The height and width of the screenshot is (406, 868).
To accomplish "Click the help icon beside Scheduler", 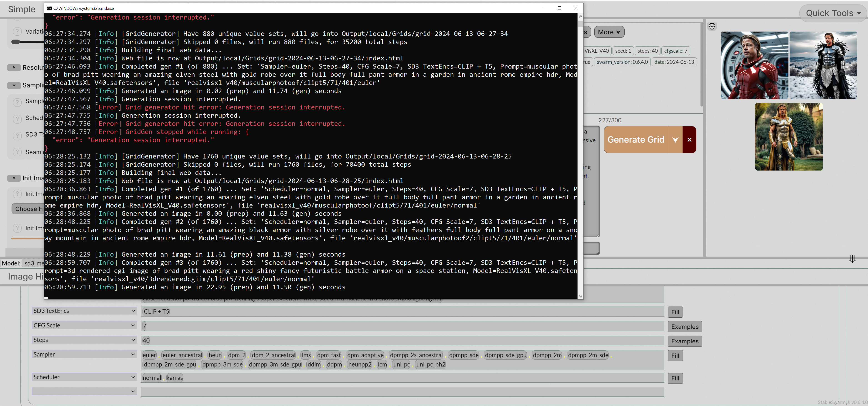I will (17, 119).
